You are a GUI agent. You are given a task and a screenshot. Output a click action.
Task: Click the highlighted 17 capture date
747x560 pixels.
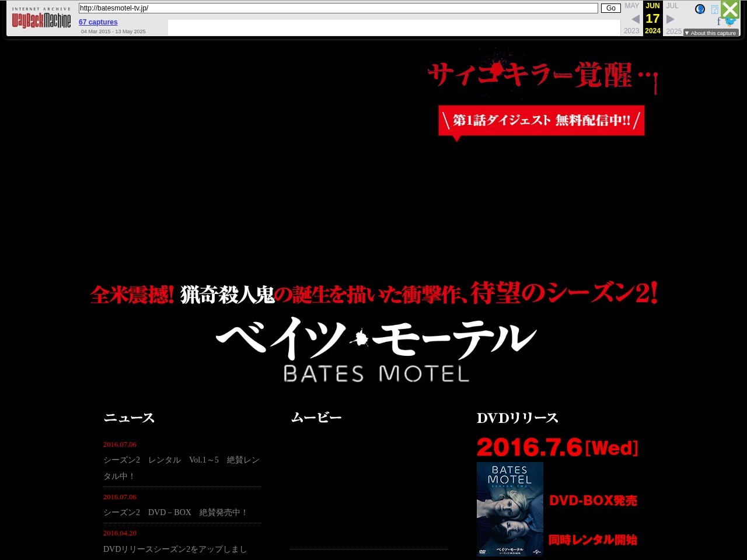[652, 19]
